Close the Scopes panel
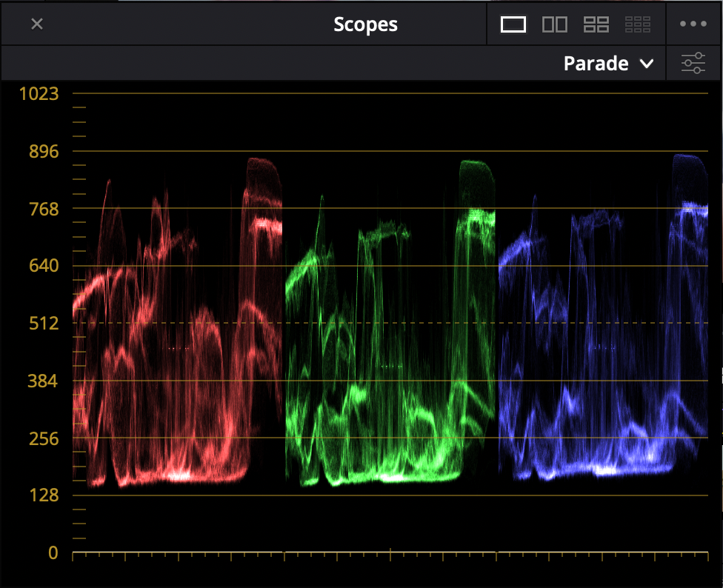 (37, 24)
